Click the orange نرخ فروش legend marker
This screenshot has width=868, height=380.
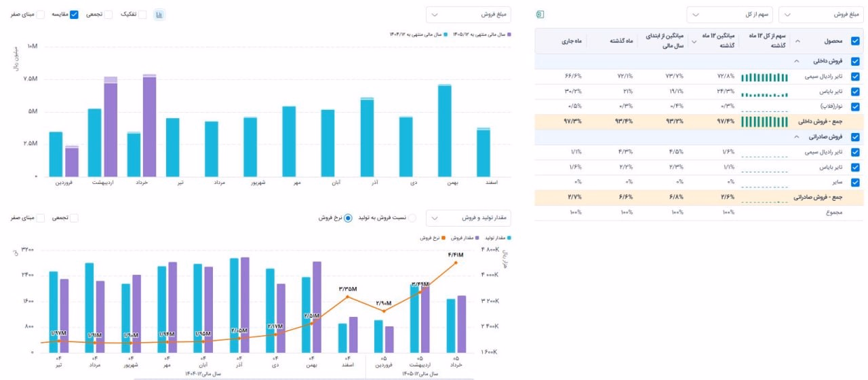[443, 238]
